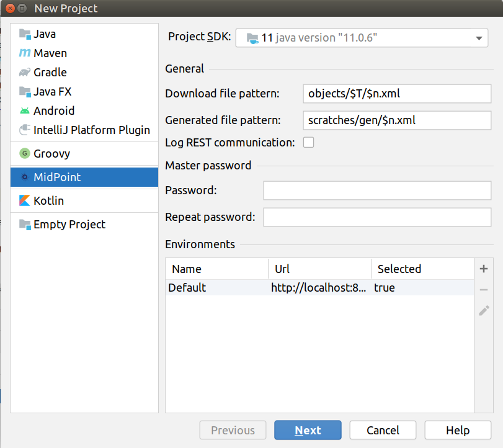Open the Project SDK dropdown
Viewport: 503px width, 448px height.
pyautogui.click(x=479, y=38)
